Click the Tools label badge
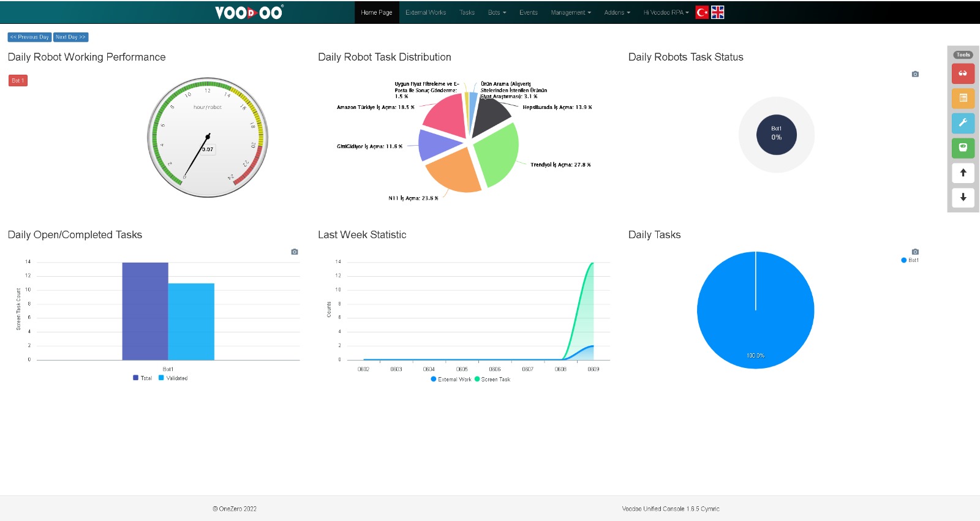Viewport: 980px width, 521px height. (963, 54)
